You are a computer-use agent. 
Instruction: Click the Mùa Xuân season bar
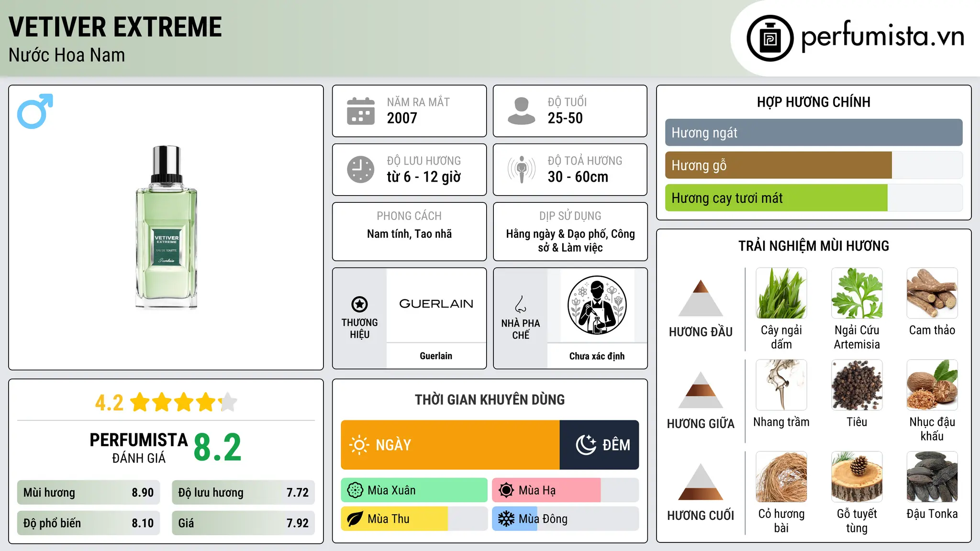pos(414,490)
